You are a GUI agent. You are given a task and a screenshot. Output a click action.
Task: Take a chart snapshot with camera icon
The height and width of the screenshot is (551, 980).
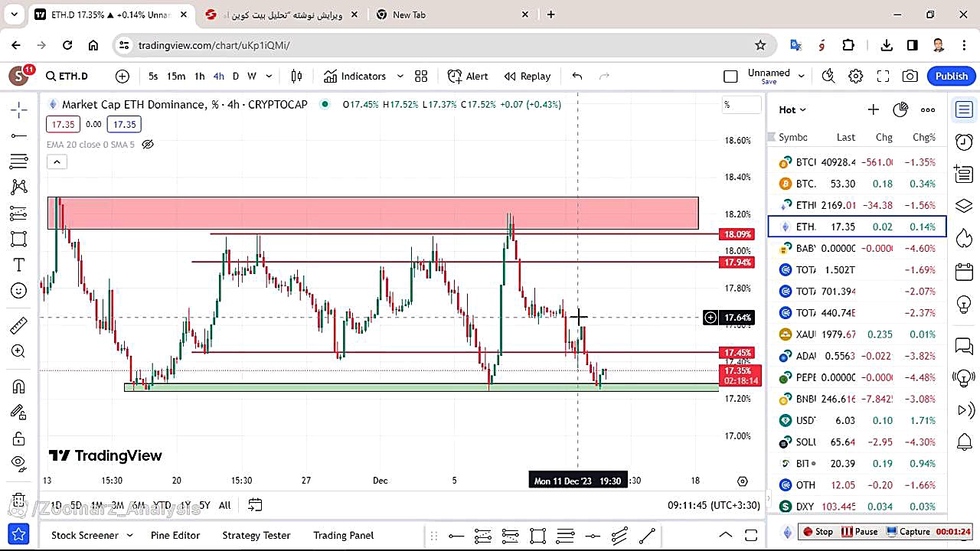click(x=910, y=76)
